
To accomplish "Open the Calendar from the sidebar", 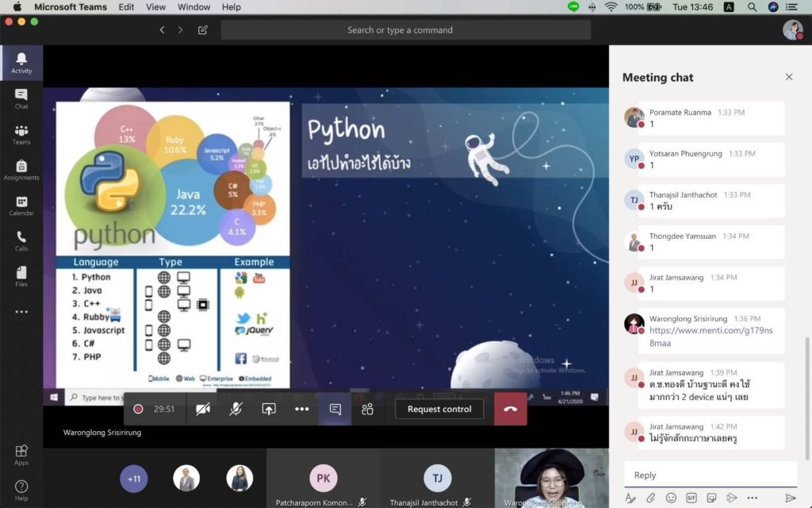I will (x=21, y=206).
